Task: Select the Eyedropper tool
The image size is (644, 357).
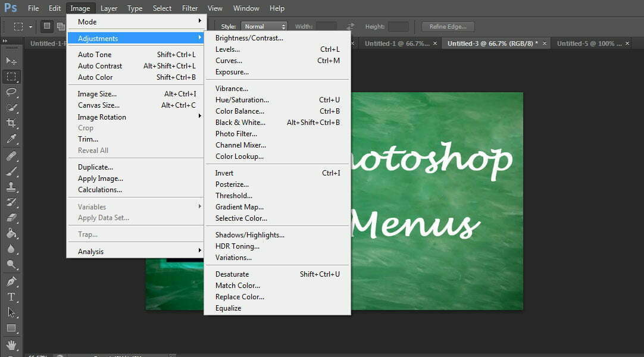Action: point(11,139)
